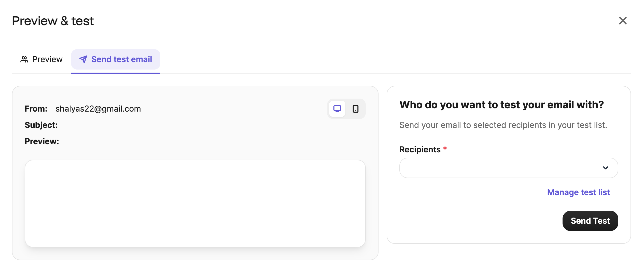The image size is (644, 267).
Task: Click the From label
Action: pos(36,109)
